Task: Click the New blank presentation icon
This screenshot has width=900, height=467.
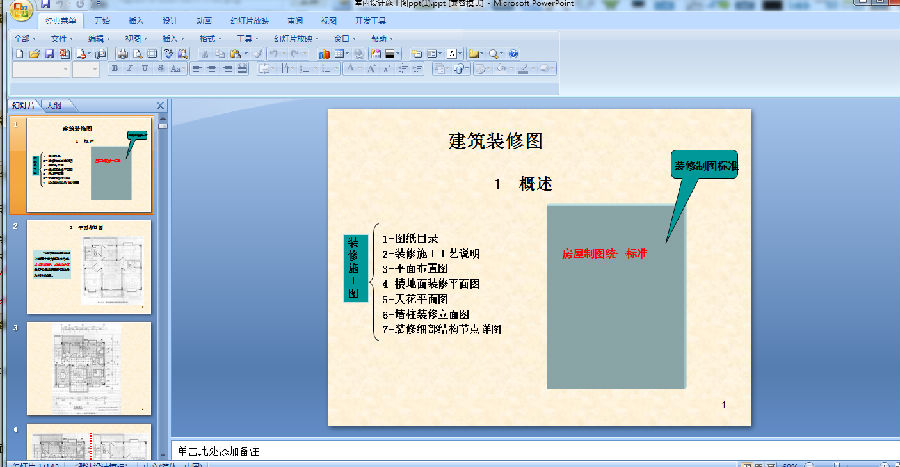Action: point(20,54)
